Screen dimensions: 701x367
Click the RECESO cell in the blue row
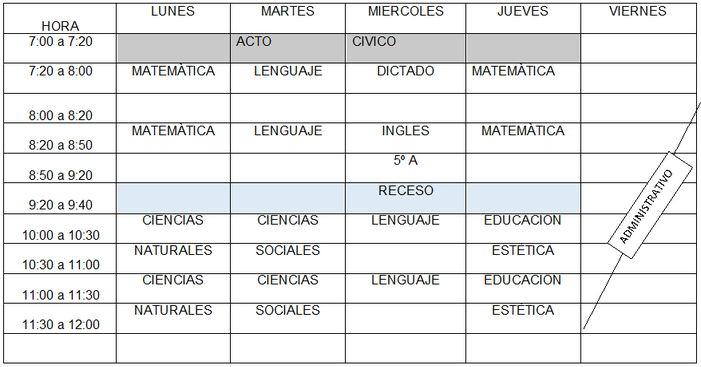point(405,198)
